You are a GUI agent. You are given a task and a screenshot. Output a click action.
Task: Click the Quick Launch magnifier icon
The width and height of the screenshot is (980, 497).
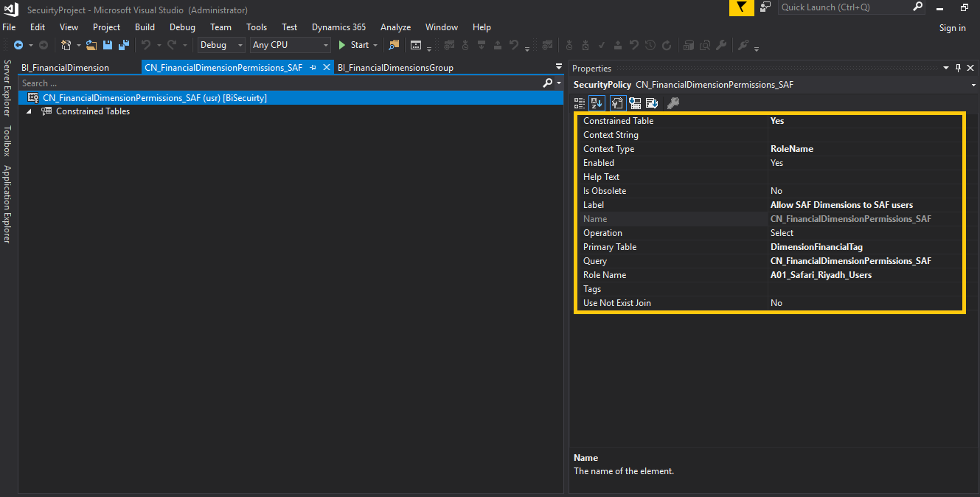pos(917,7)
